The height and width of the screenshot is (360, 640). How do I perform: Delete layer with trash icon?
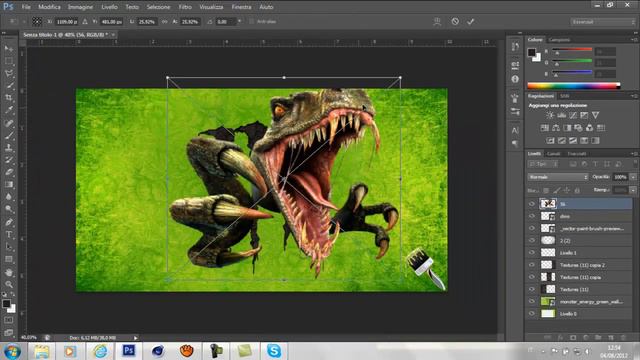(x=623, y=338)
